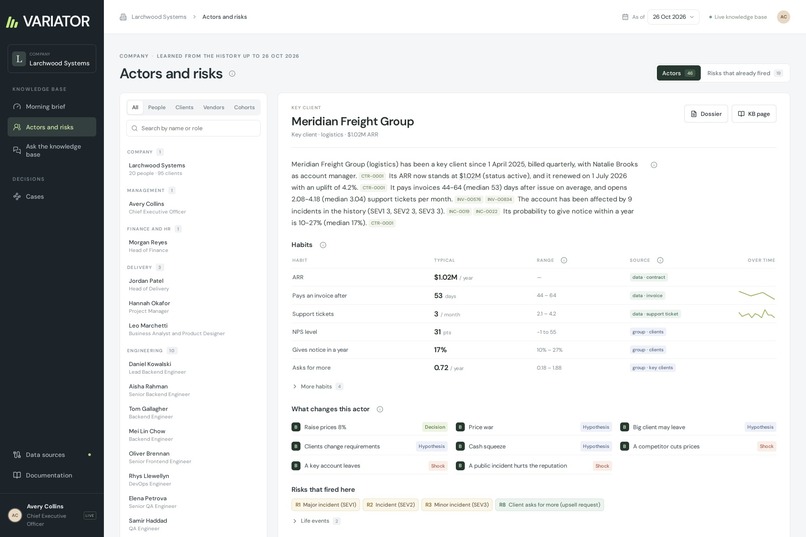Open the Larchwood Systems company switcher
The image size is (806, 537).
coord(51,59)
